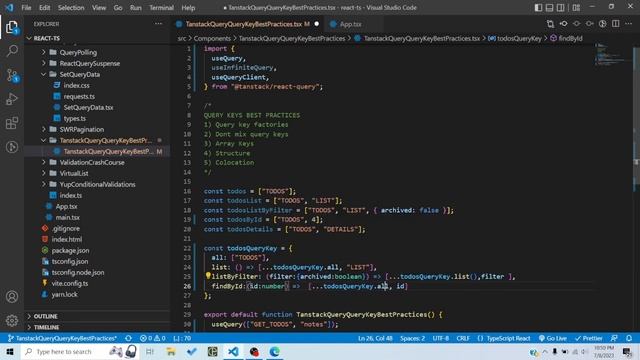640x360 pixels.
Task: Open Customize Layout icon
Action: pos(576,7)
